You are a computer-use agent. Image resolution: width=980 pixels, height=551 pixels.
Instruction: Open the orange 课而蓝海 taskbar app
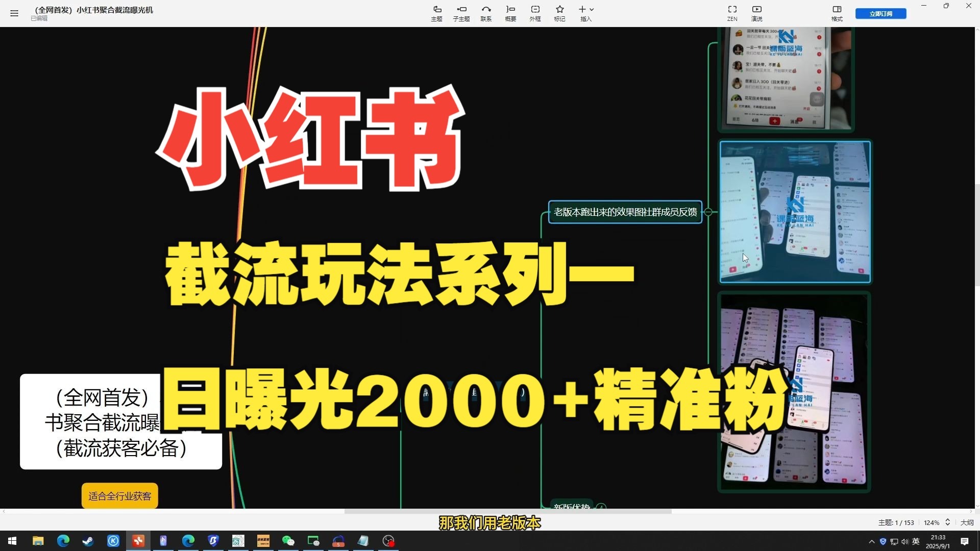(x=263, y=541)
